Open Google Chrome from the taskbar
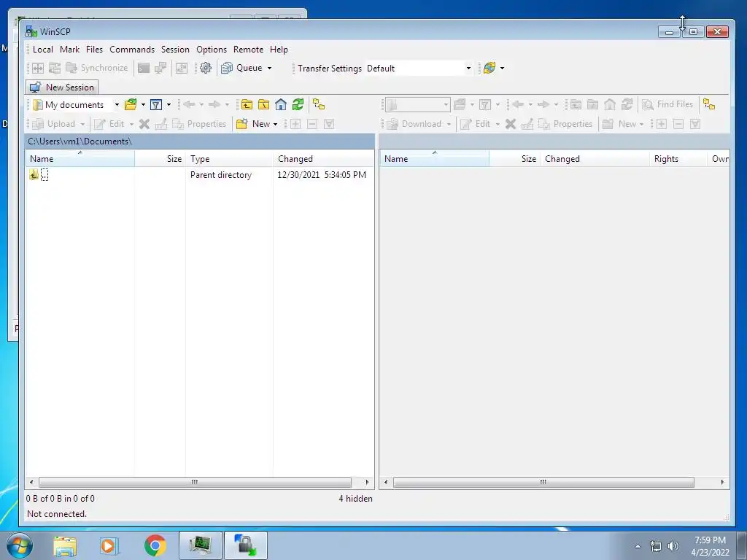The image size is (747, 560). tap(155, 545)
